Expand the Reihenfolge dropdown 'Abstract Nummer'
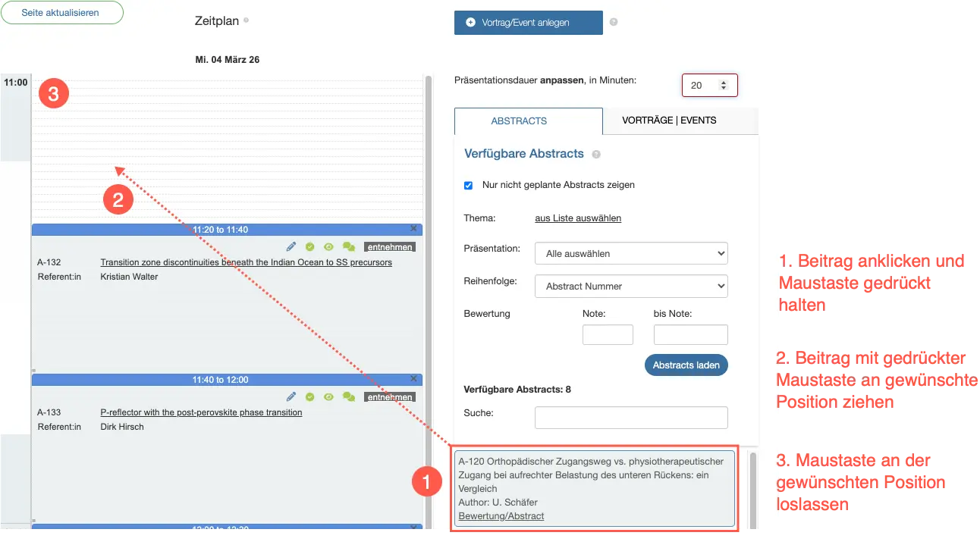The height and width of the screenshot is (545, 980). pyautogui.click(x=630, y=287)
